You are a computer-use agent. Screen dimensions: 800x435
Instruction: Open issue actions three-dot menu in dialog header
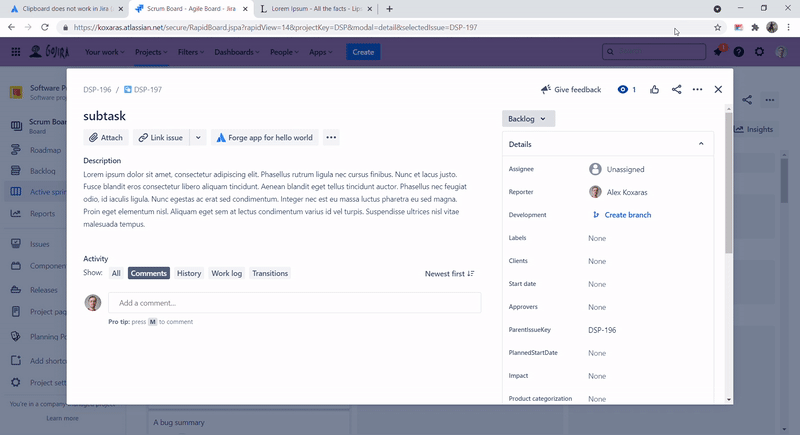697,90
